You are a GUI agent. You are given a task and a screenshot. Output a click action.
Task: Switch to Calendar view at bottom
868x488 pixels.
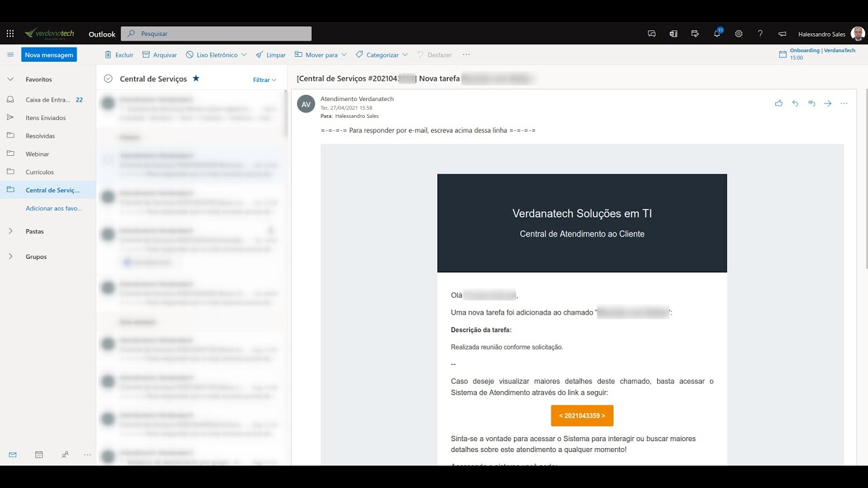point(39,455)
